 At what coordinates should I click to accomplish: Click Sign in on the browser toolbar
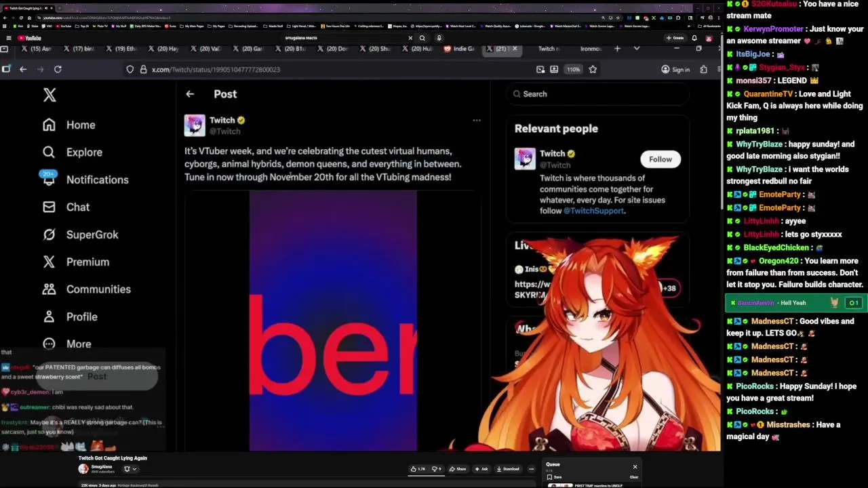(x=675, y=69)
